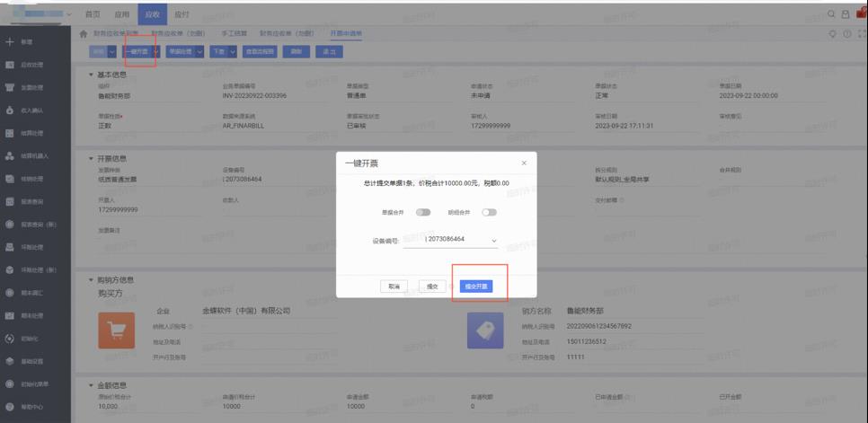Click the 退出 toolbar button
Screen dimensions: 868x423
click(329, 51)
